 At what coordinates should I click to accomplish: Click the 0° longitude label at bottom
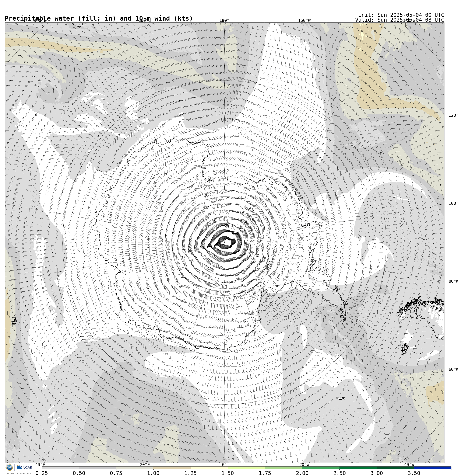pos(224,465)
